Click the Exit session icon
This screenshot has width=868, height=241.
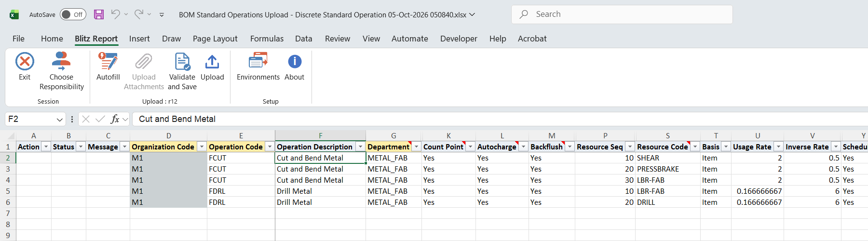(x=25, y=62)
